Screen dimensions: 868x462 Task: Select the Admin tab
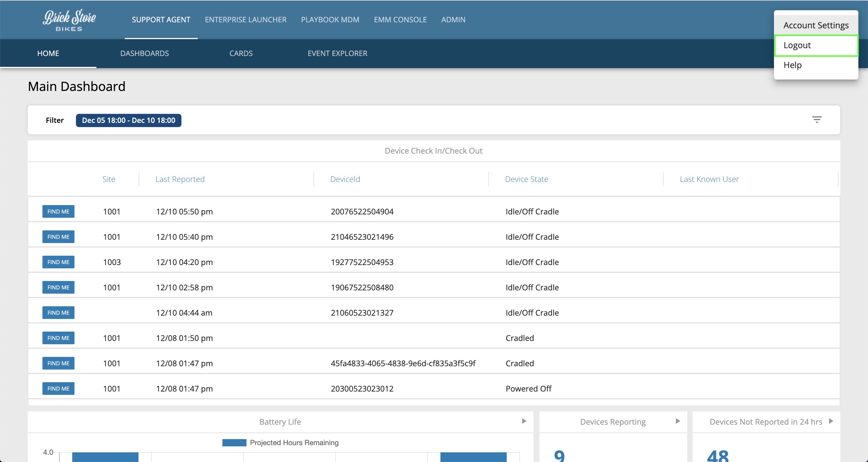pos(453,20)
